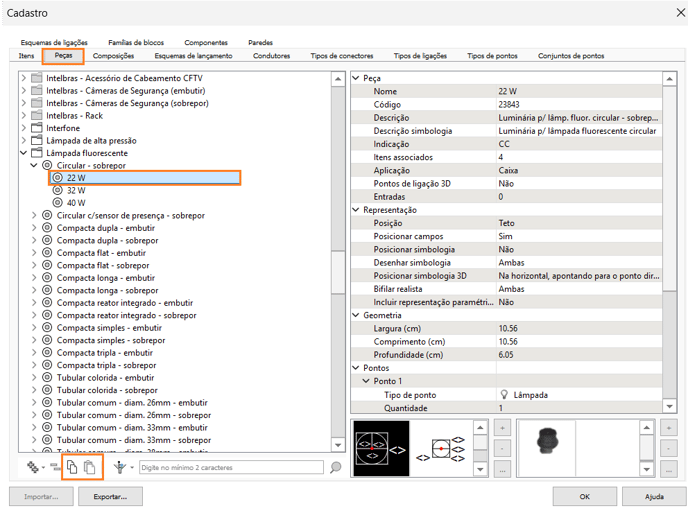Click the add item icon at bottom-left

coord(33,467)
